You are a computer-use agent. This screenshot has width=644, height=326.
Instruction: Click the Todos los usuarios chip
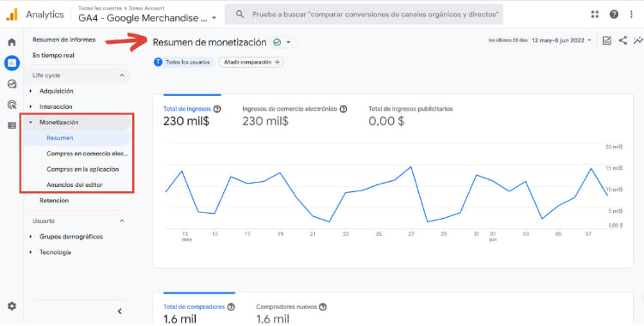tap(184, 62)
